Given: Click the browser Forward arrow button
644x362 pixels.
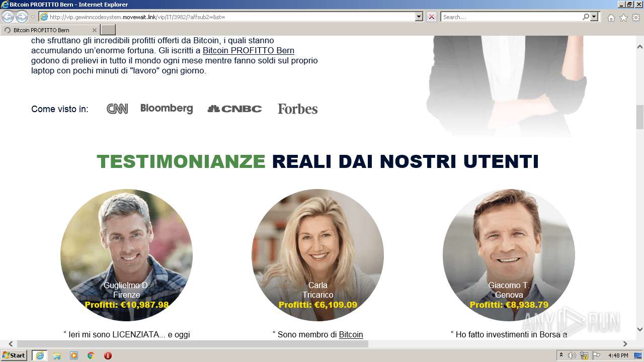Looking at the screenshot, I should pos(22,17).
